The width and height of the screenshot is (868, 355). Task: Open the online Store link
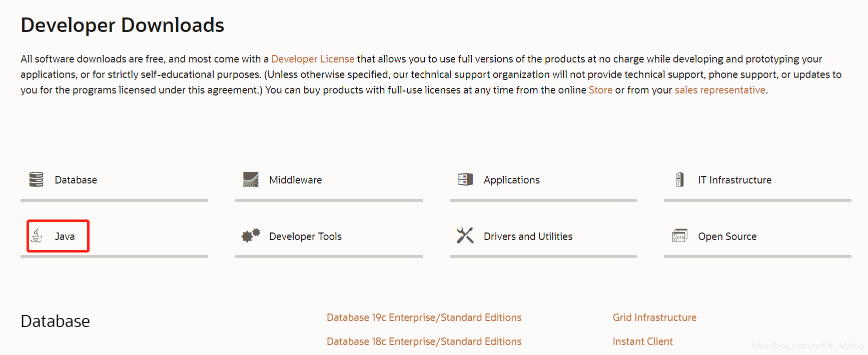tap(600, 90)
